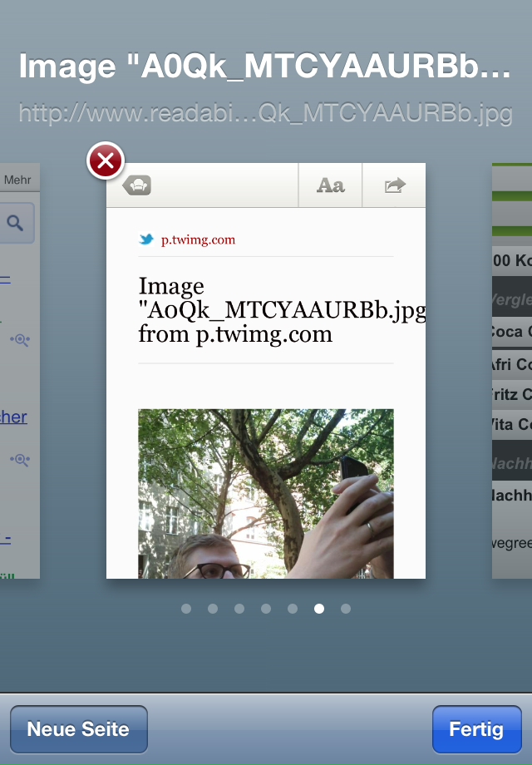This screenshot has height=765, width=532.
Task: Select the first page indicator dot
Action: (x=186, y=609)
